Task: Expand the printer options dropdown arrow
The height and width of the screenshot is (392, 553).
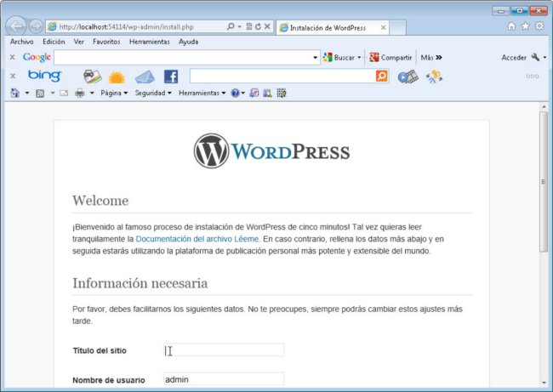Action: pyautogui.click(x=92, y=93)
